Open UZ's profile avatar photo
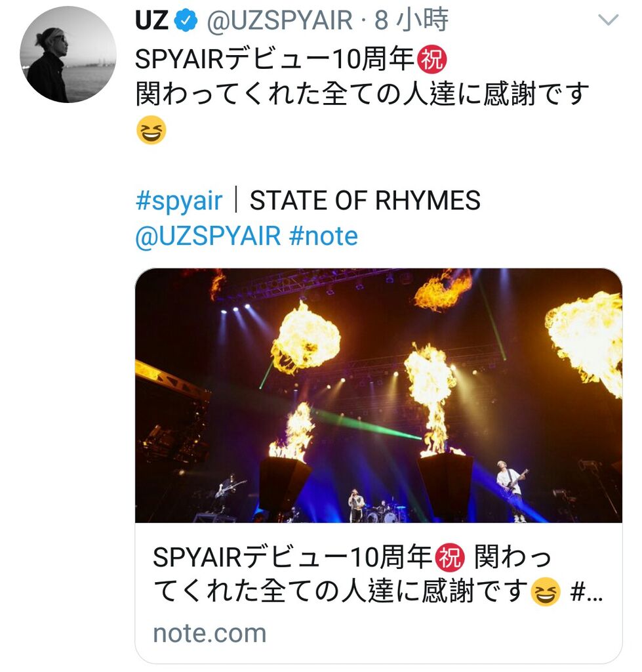This screenshot has width=642, height=672. click(x=68, y=54)
